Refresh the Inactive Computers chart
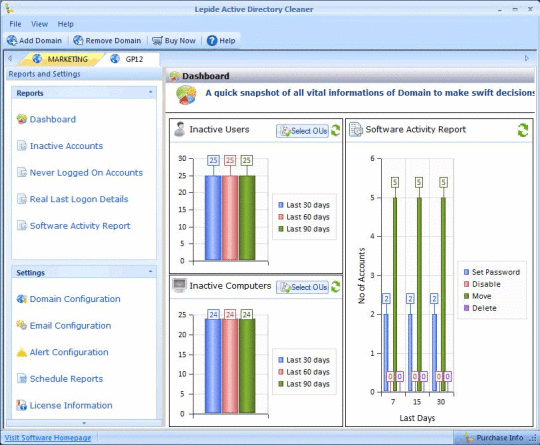 click(x=335, y=287)
